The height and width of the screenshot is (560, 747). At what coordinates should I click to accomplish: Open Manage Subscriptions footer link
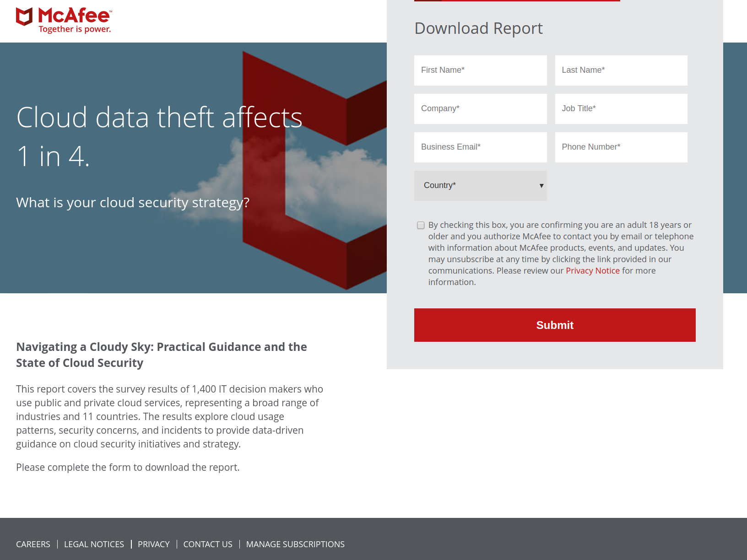pos(295,544)
